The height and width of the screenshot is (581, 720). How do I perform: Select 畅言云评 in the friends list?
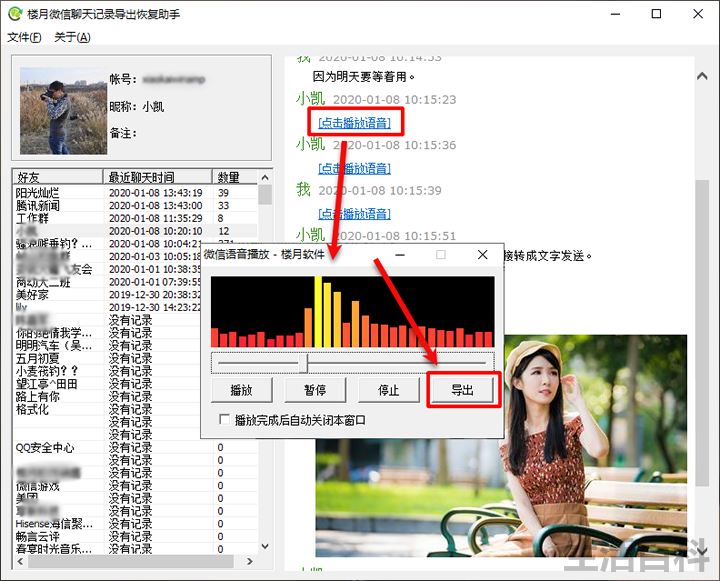[37, 536]
